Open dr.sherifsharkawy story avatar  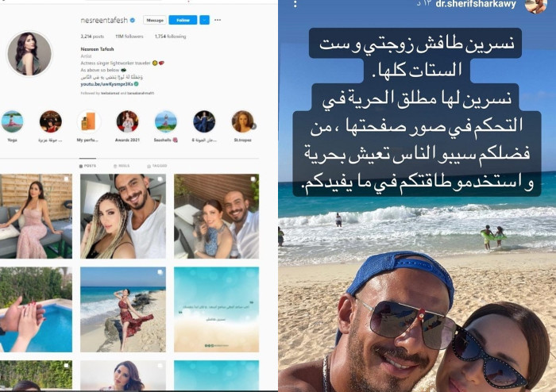pos(535,5)
